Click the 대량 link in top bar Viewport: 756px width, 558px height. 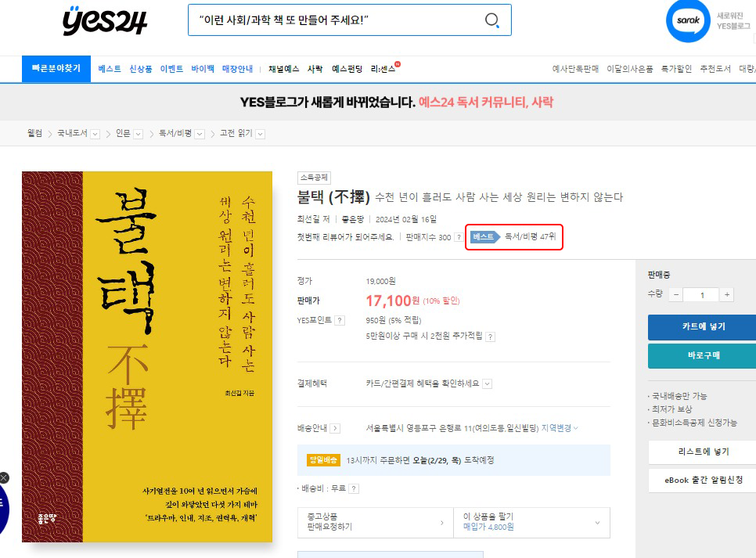[747, 69]
